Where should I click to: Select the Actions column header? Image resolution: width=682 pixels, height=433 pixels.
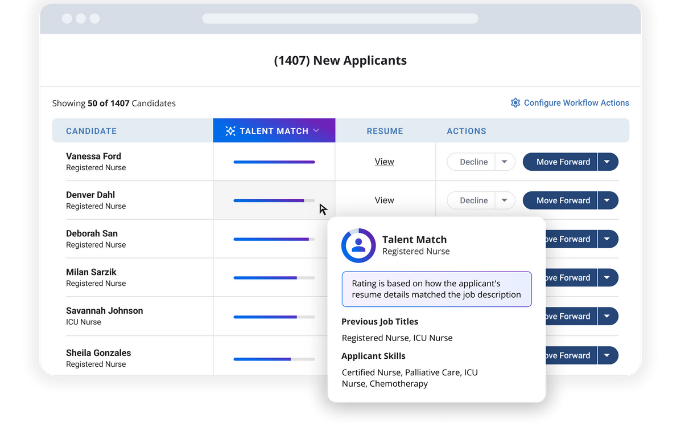point(466,131)
